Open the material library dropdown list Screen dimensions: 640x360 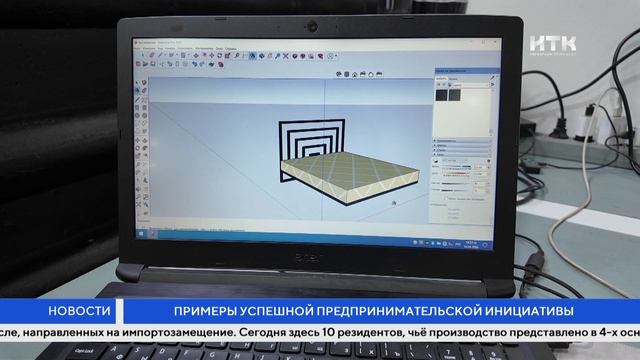(471, 84)
